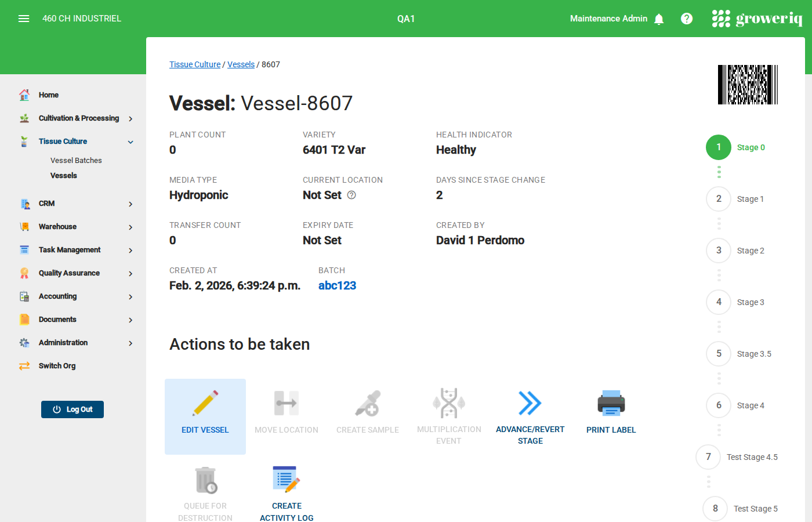The width and height of the screenshot is (812, 522).
Task: Click the notification bell icon
Action: [659, 19]
